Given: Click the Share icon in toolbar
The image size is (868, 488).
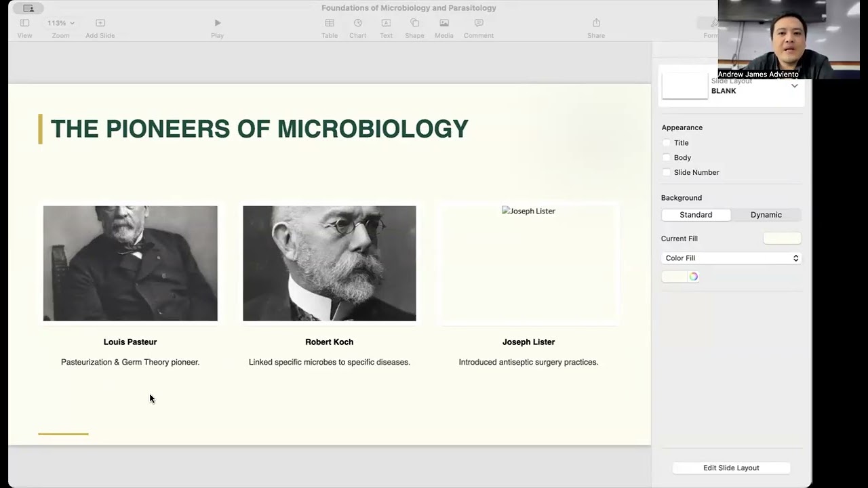Looking at the screenshot, I should [596, 23].
